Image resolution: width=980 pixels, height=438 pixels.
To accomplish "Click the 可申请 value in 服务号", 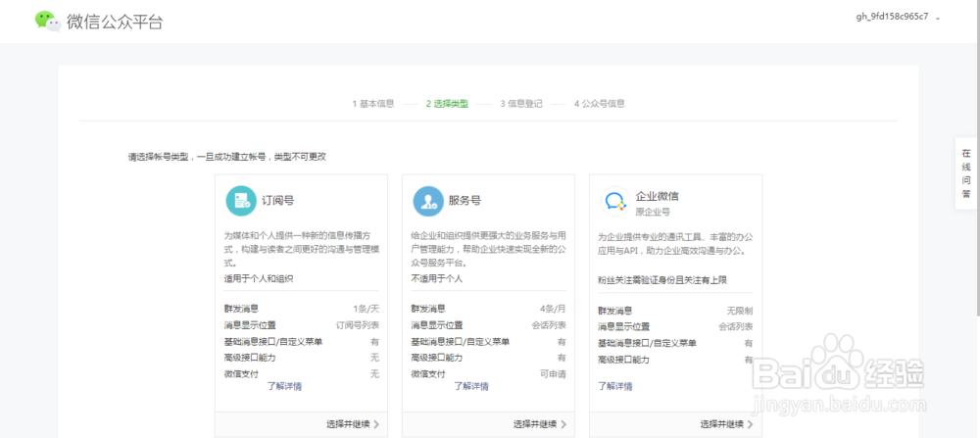I will pos(553,373).
